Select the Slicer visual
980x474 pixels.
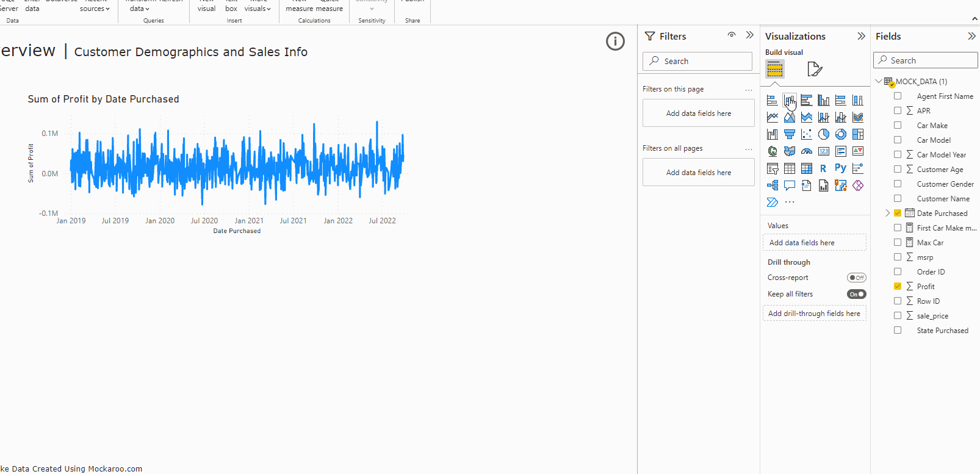[773, 168]
